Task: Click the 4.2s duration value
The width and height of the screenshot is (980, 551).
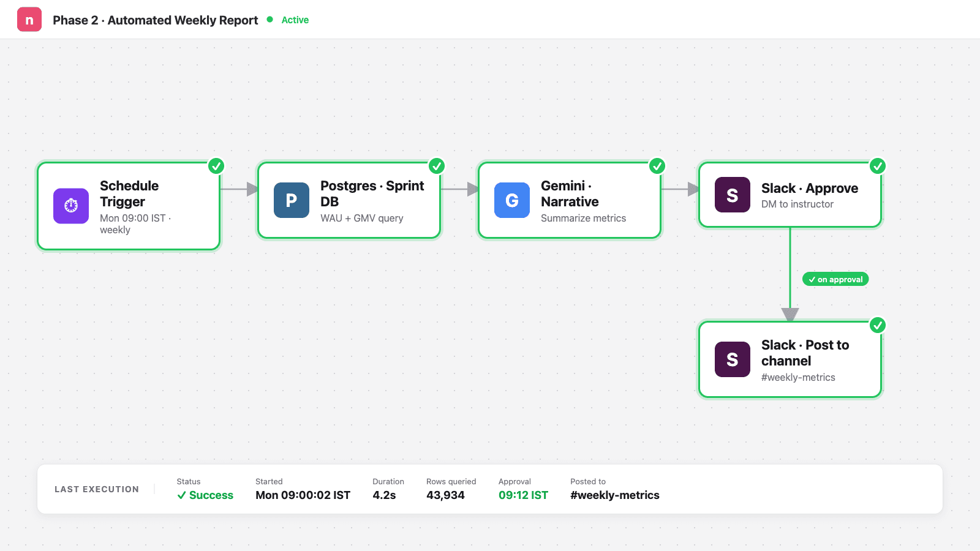Action: pos(384,495)
